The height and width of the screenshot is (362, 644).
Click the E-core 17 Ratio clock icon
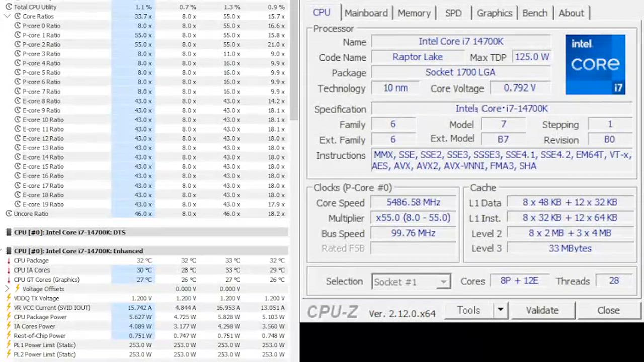(x=17, y=185)
